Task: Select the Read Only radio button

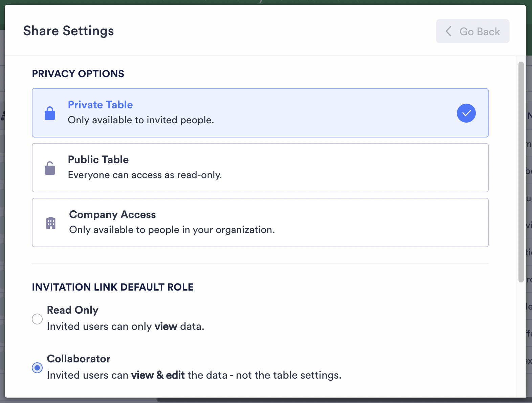Action: click(x=37, y=319)
